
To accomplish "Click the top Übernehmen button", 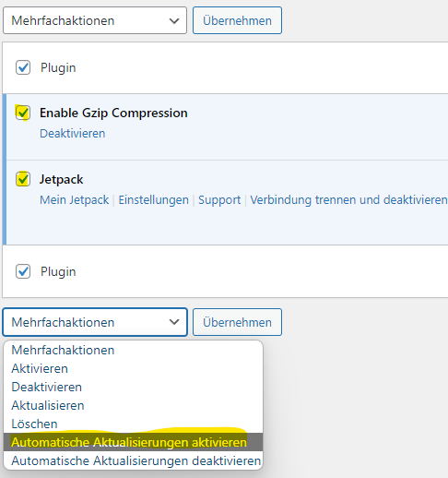I will pos(237,20).
